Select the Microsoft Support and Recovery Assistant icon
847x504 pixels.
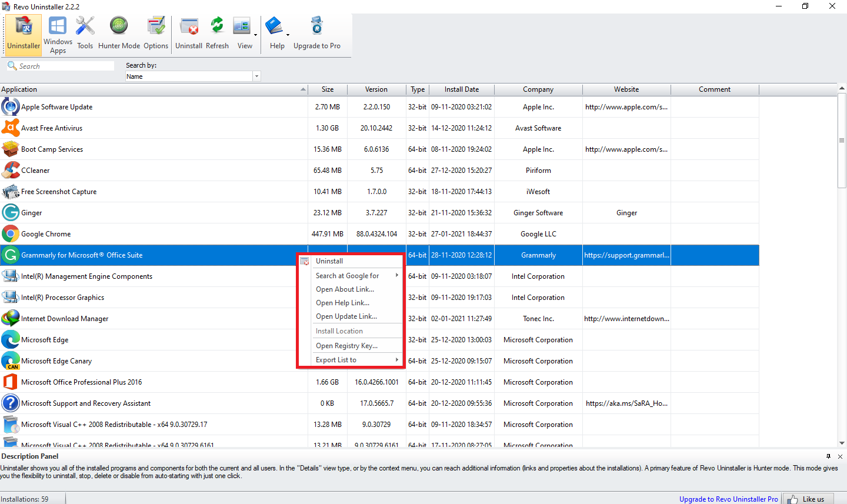[10, 403]
